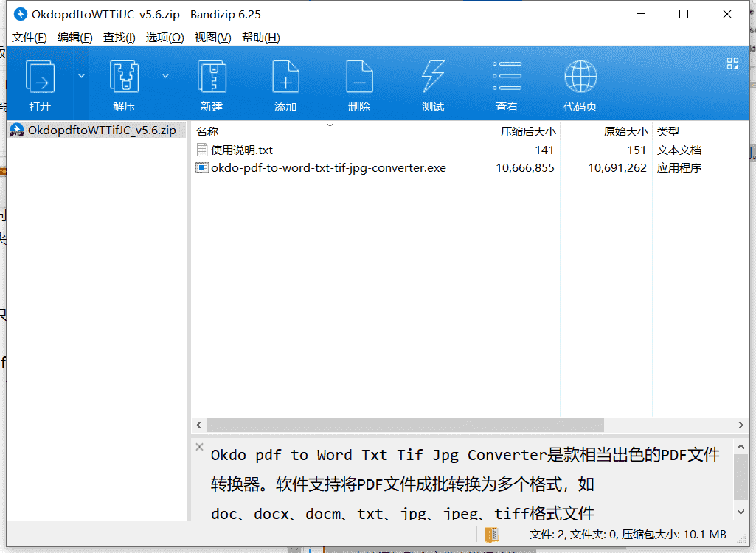Select okdo-pdf-to-word-txt-tif-jpg-converter.exe file
This screenshot has height=553, width=756.
pyautogui.click(x=328, y=168)
